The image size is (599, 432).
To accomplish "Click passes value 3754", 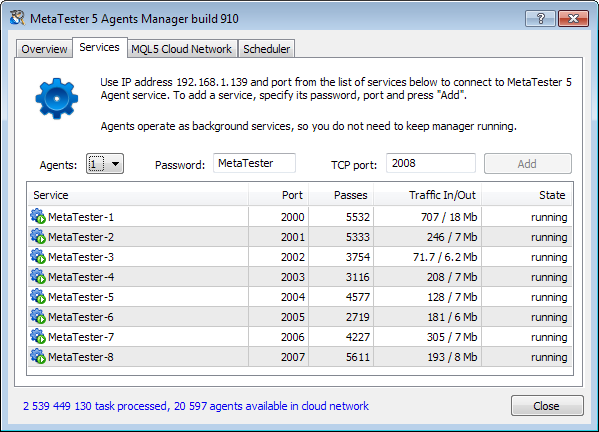I will pos(358,257).
